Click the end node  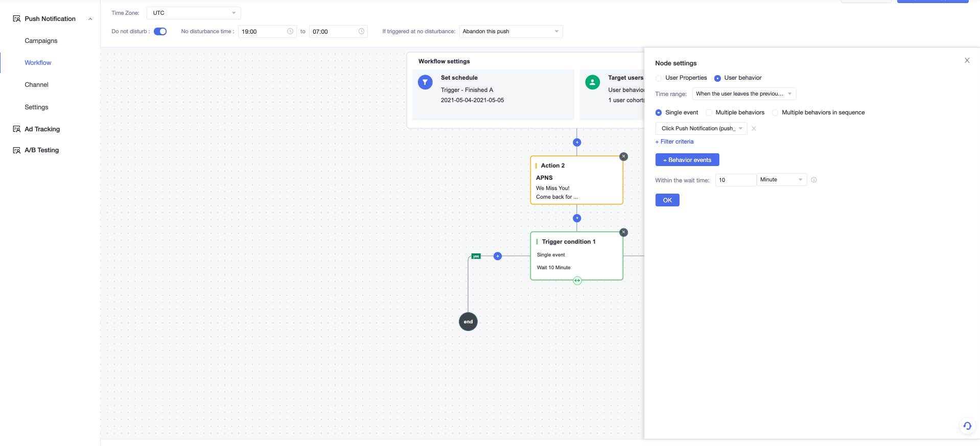click(468, 321)
